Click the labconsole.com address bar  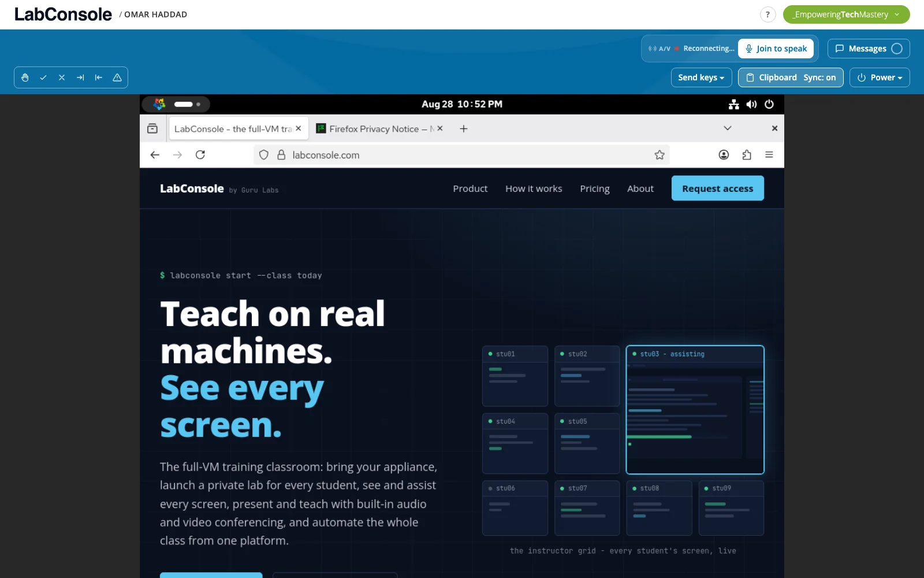[461, 155]
